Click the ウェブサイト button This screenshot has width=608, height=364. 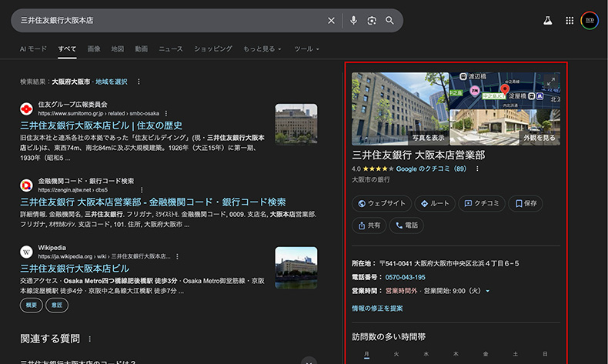pyautogui.click(x=382, y=203)
